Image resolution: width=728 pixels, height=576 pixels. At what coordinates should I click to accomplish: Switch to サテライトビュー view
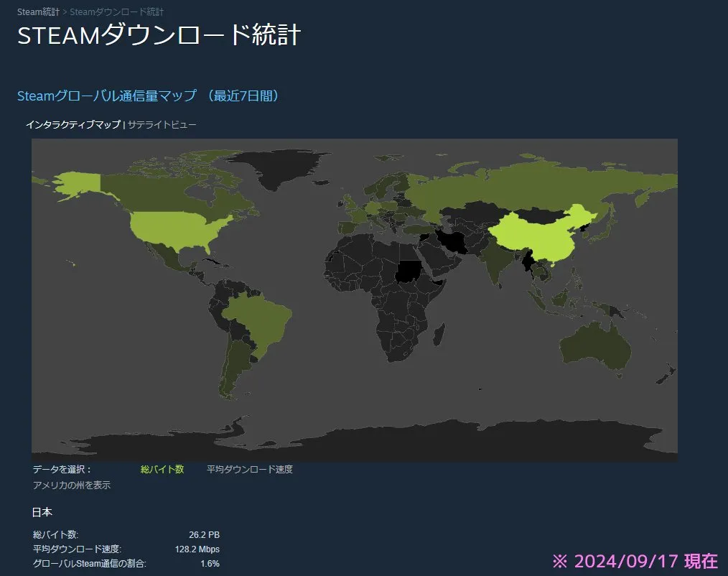pyautogui.click(x=162, y=124)
